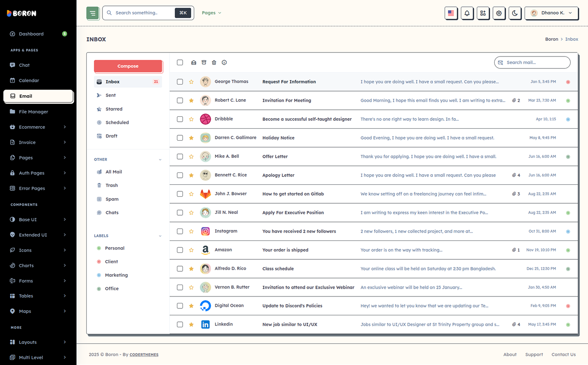Click the Search mail input field
The width and height of the screenshot is (588, 365).
pyautogui.click(x=532, y=63)
